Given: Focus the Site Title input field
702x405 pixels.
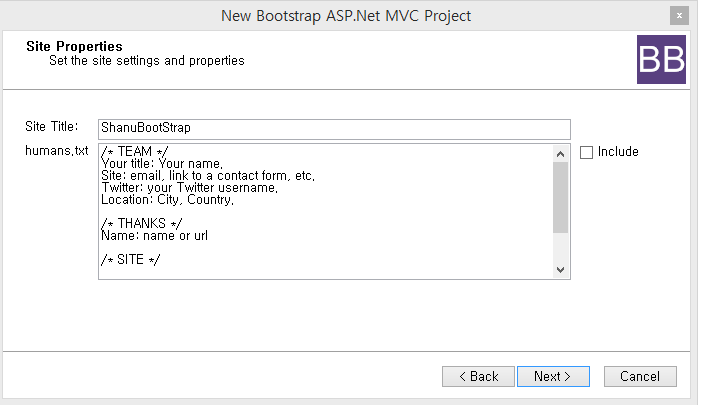Looking at the screenshot, I should pyautogui.click(x=334, y=129).
